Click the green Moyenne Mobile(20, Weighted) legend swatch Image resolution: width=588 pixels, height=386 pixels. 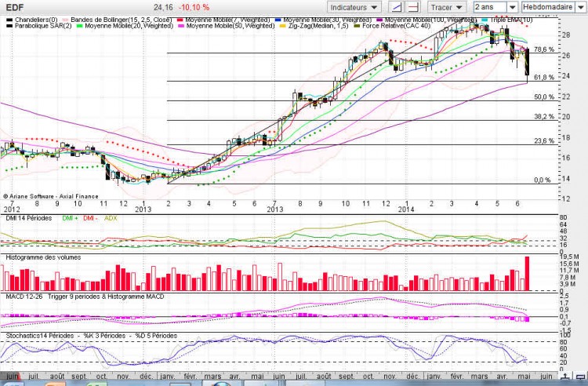coord(79,26)
